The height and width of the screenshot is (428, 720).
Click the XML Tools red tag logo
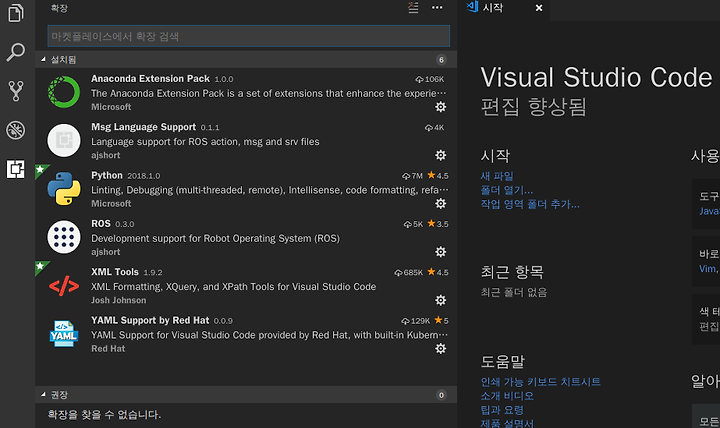point(64,286)
